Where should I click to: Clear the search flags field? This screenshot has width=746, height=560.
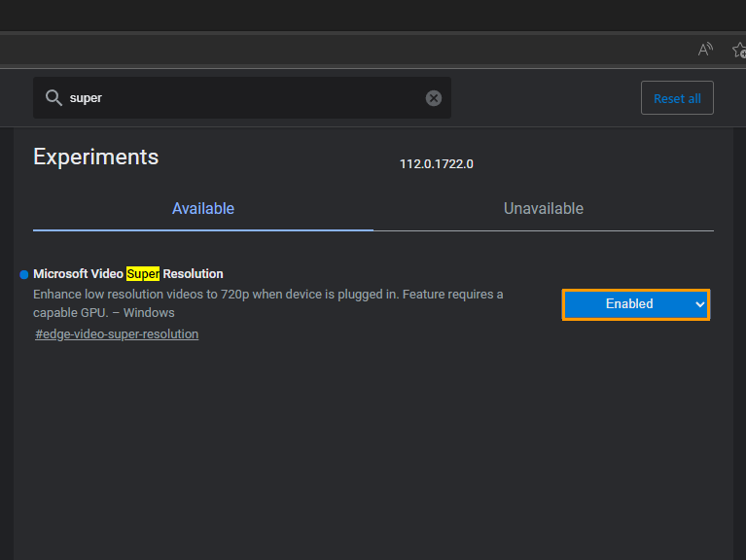tap(433, 98)
